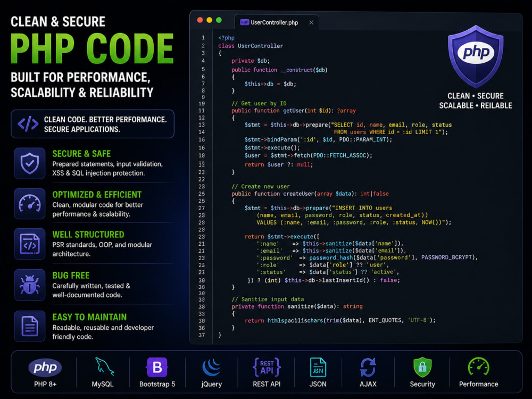Click the 'Performance' label text
532x399 pixels.
click(479, 384)
